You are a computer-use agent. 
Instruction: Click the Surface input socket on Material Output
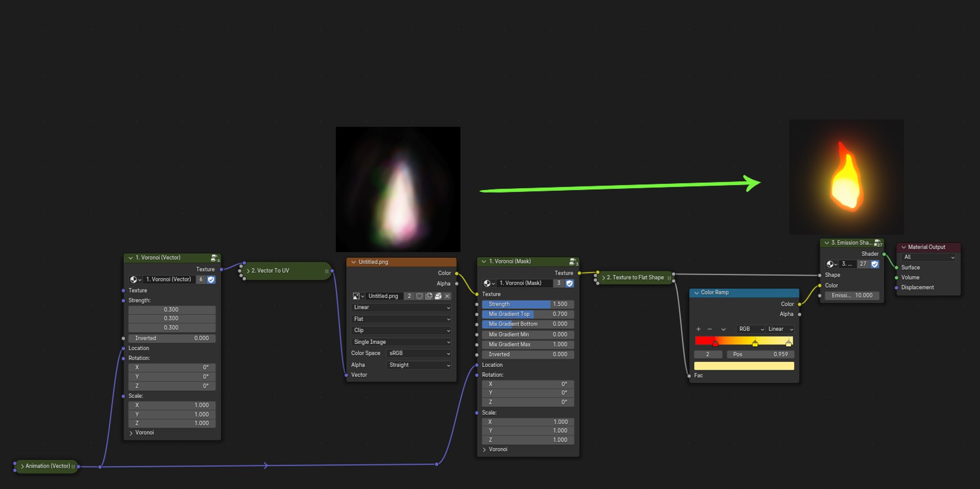897,267
